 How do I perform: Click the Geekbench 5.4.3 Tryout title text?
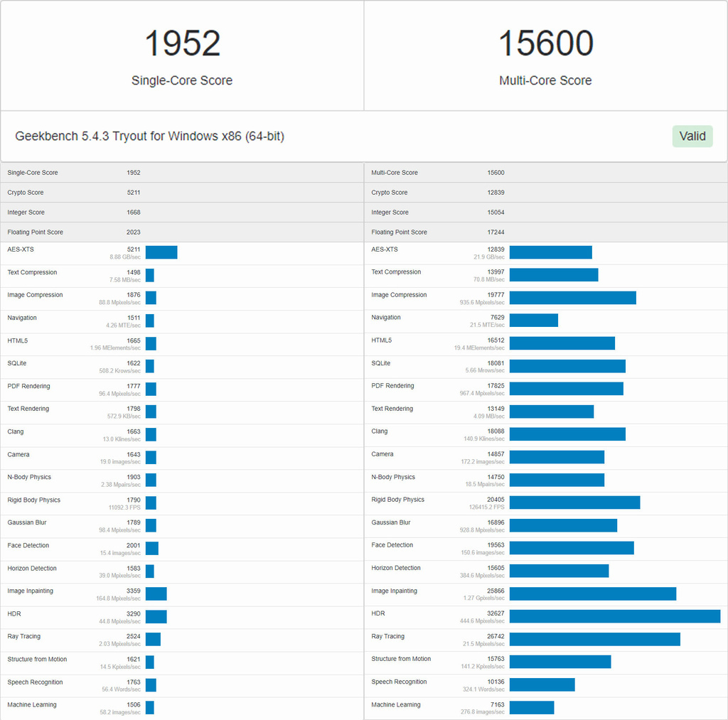point(149,136)
